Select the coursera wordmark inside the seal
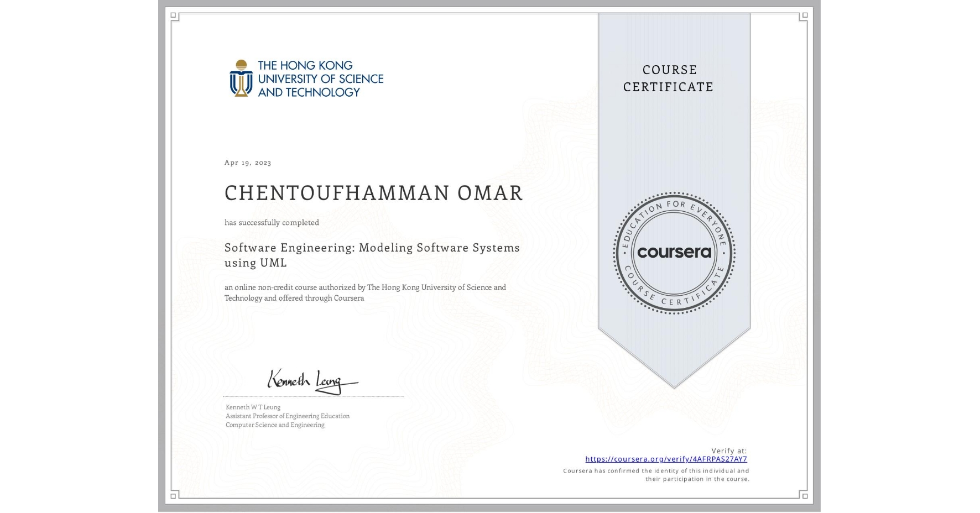 [x=674, y=252]
